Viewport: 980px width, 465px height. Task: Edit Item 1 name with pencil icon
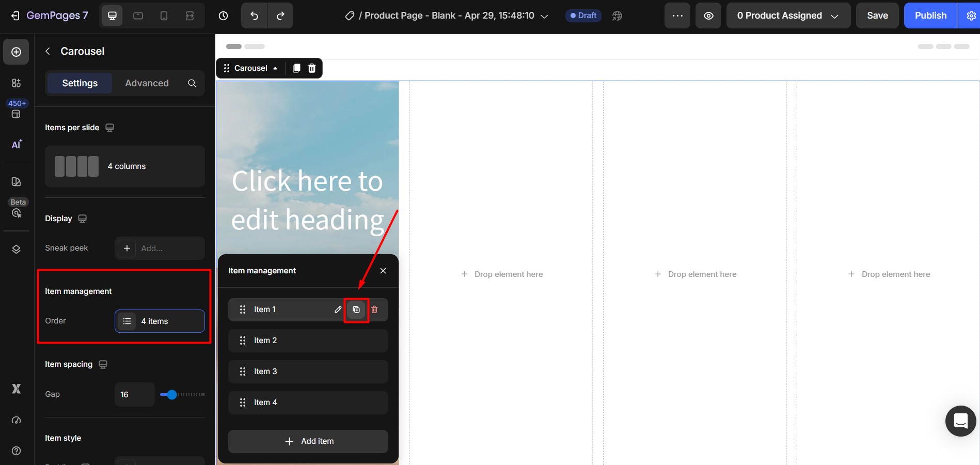tap(338, 309)
